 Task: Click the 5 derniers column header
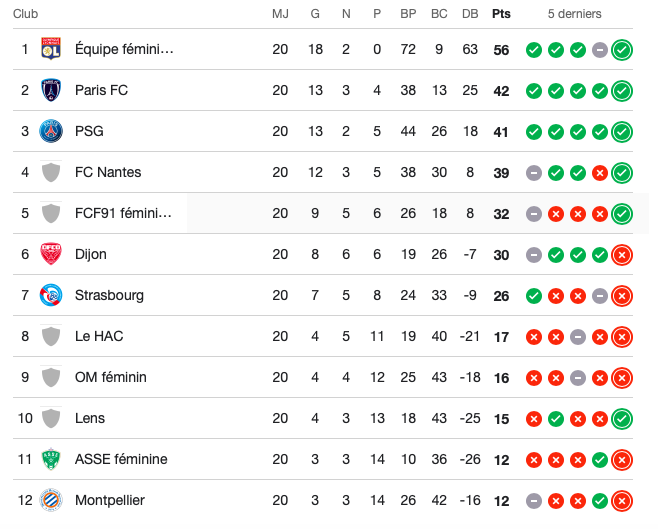(x=575, y=15)
